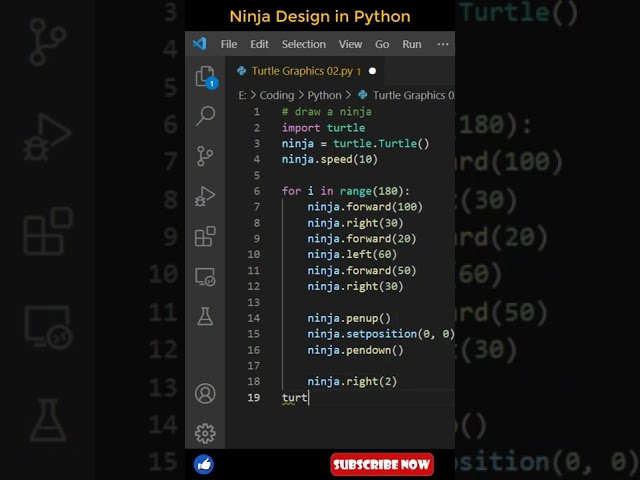Click the blue thumbs-up like icon
This screenshot has height=480, width=640.
point(204,464)
